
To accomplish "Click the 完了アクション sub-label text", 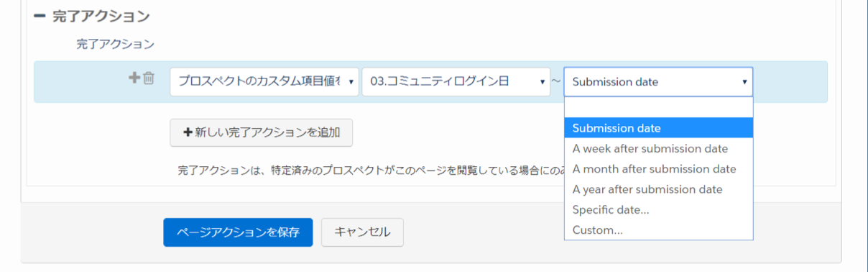I will tap(115, 44).
